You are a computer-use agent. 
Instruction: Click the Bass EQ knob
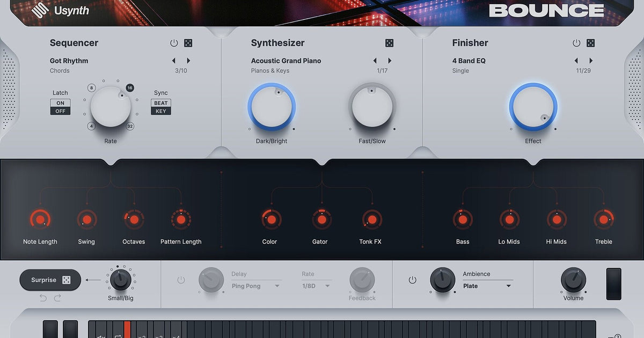click(x=462, y=219)
